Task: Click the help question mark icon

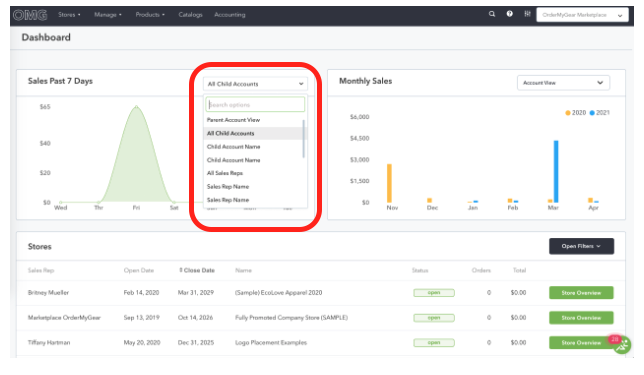Action: click(509, 14)
